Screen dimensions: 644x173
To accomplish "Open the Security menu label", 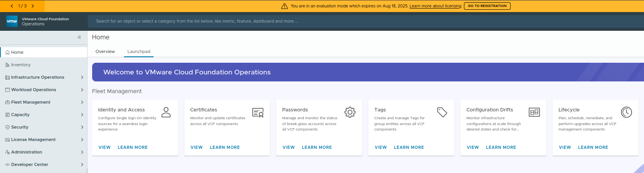I will [x=20, y=127].
